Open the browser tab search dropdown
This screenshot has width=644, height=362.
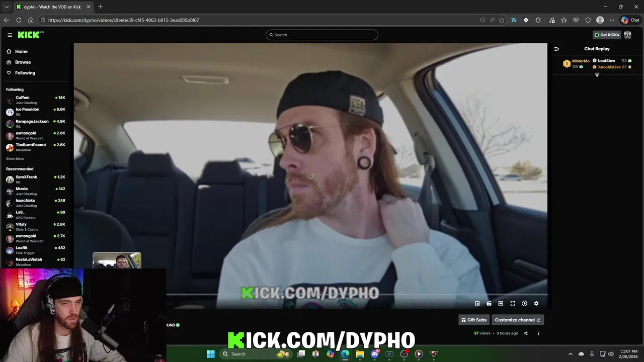[x=7, y=7]
